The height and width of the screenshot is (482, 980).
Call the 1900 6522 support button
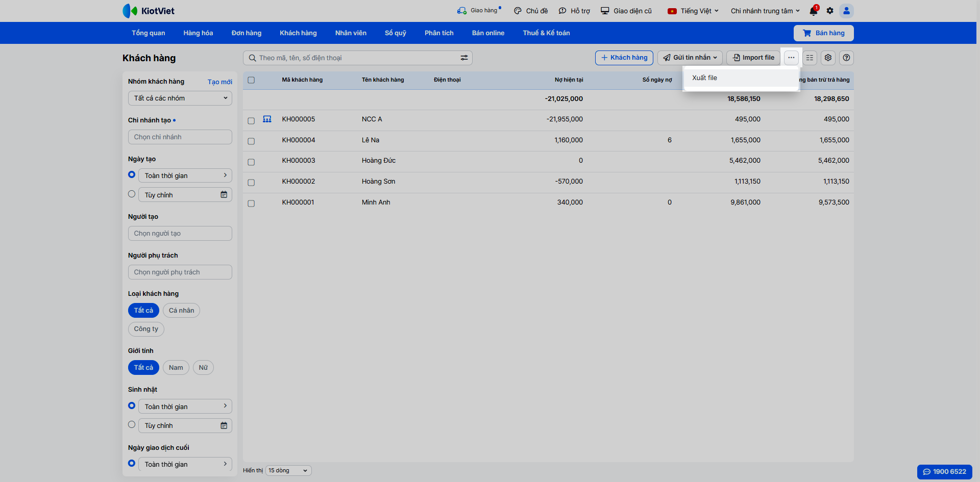click(x=944, y=472)
